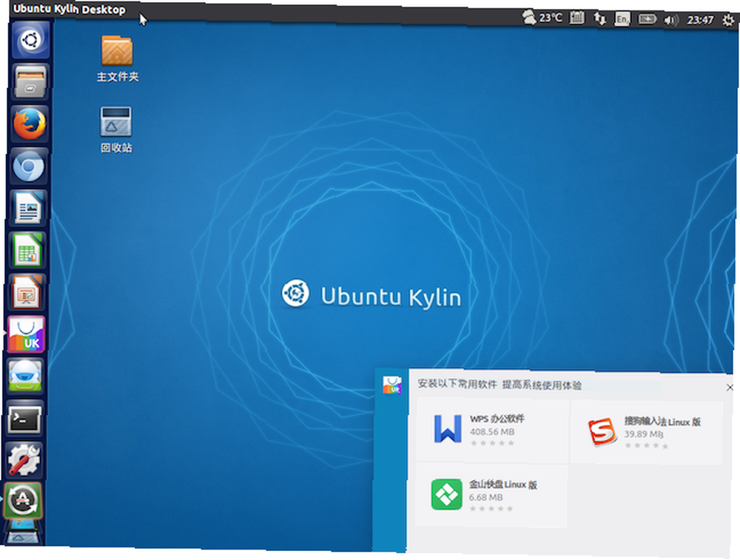
Task: Click the weather 23°C indicator
Action: (x=542, y=18)
